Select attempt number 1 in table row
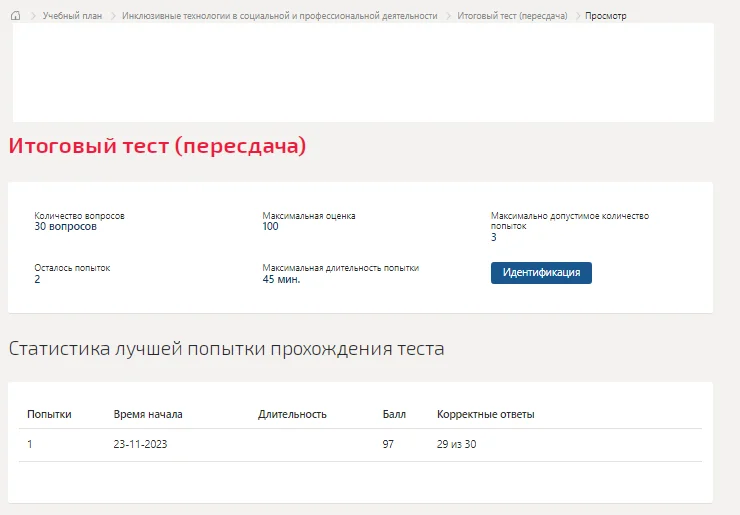The image size is (740, 515). click(30, 444)
